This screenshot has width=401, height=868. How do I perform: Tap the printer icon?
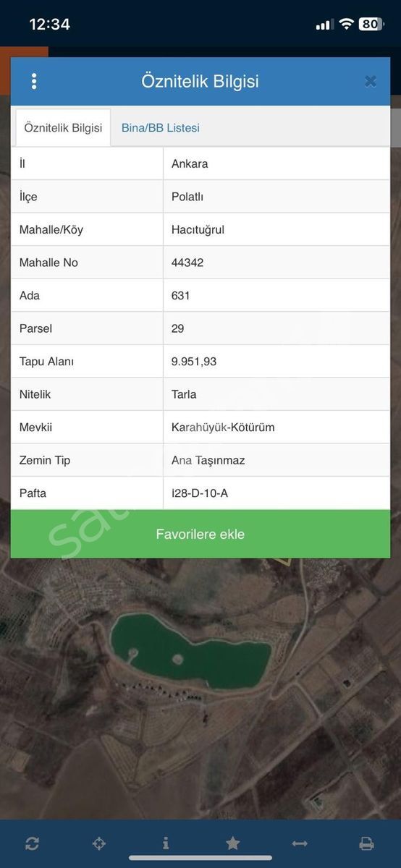pyautogui.click(x=367, y=843)
